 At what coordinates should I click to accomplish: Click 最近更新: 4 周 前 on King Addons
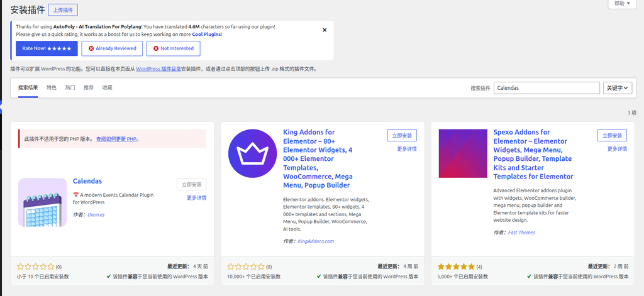tap(397, 266)
